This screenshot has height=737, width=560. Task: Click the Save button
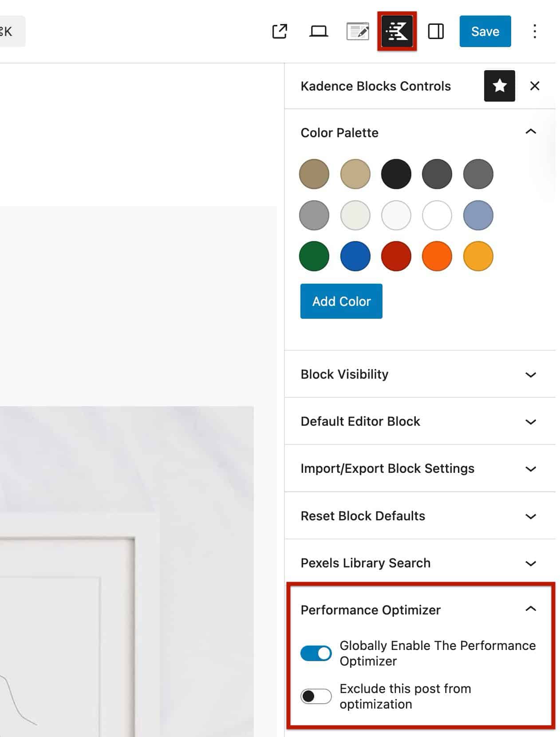click(485, 31)
